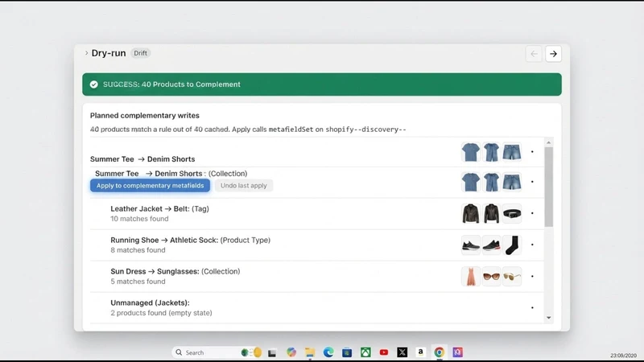Open X app from taskbar
The width and height of the screenshot is (644, 362).
pos(402,352)
